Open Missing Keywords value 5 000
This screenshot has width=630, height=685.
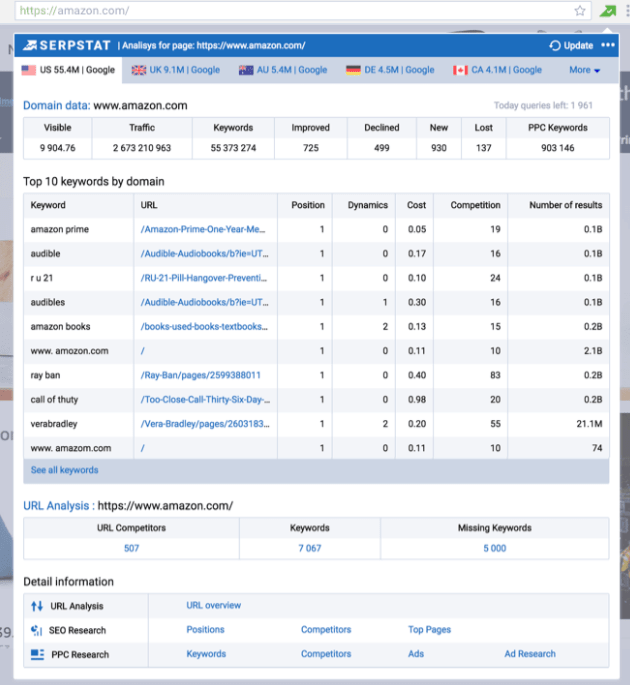[495, 548]
